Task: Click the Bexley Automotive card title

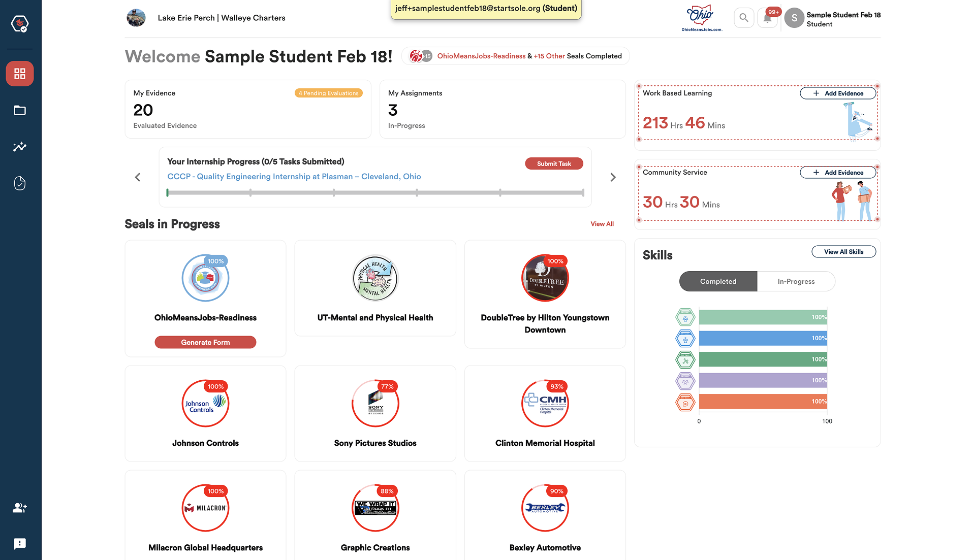Action: pos(545,548)
